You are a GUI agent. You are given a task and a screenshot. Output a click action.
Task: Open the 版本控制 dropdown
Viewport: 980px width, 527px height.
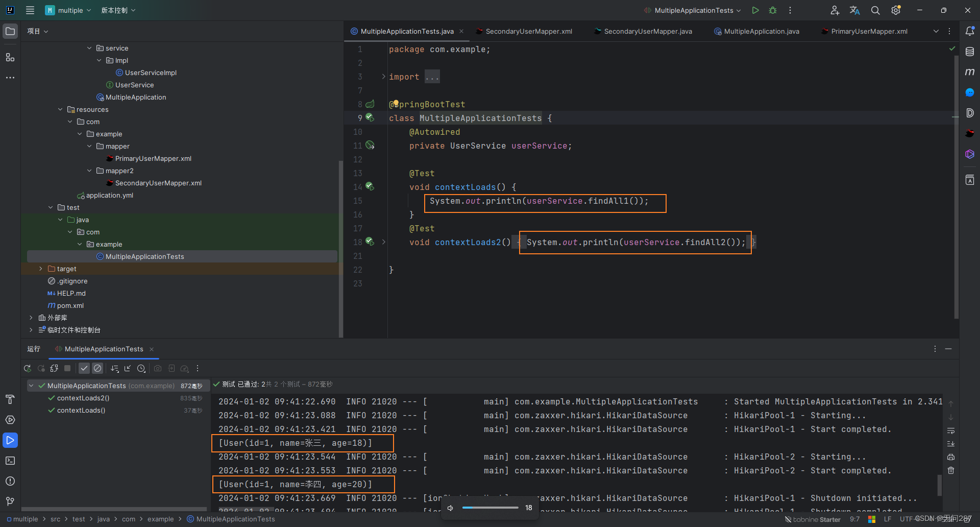[x=118, y=10]
